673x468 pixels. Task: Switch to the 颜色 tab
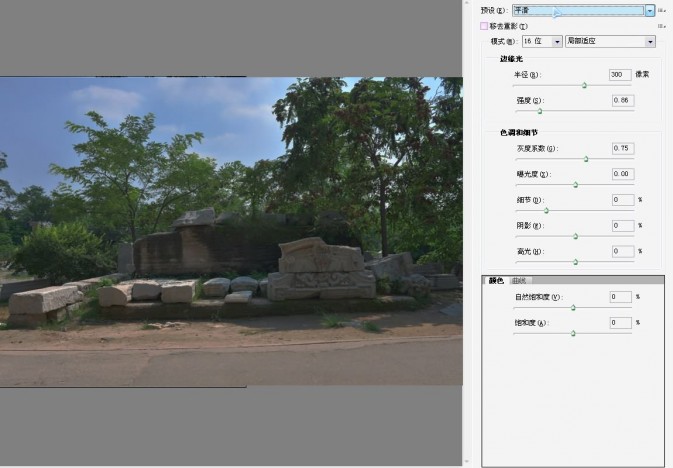pyautogui.click(x=496, y=281)
